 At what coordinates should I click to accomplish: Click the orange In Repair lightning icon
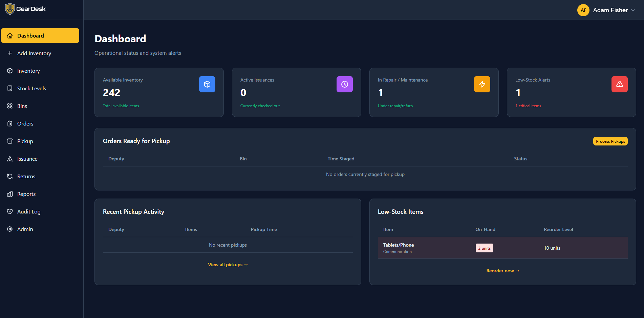point(482,84)
